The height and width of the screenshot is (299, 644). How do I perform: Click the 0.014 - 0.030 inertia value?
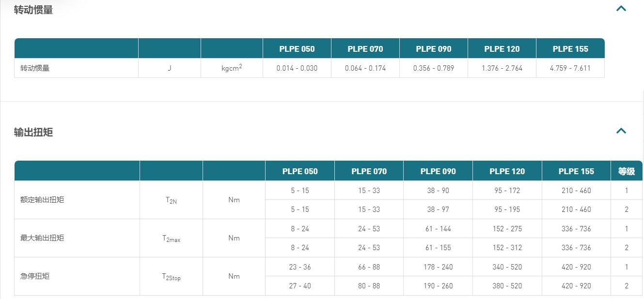coord(297,68)
